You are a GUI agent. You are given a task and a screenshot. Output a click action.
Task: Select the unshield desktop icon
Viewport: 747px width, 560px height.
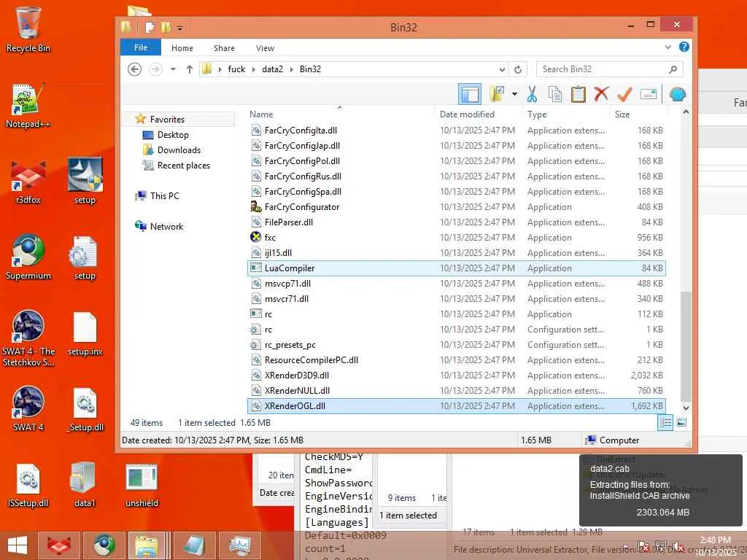[142, 485]
